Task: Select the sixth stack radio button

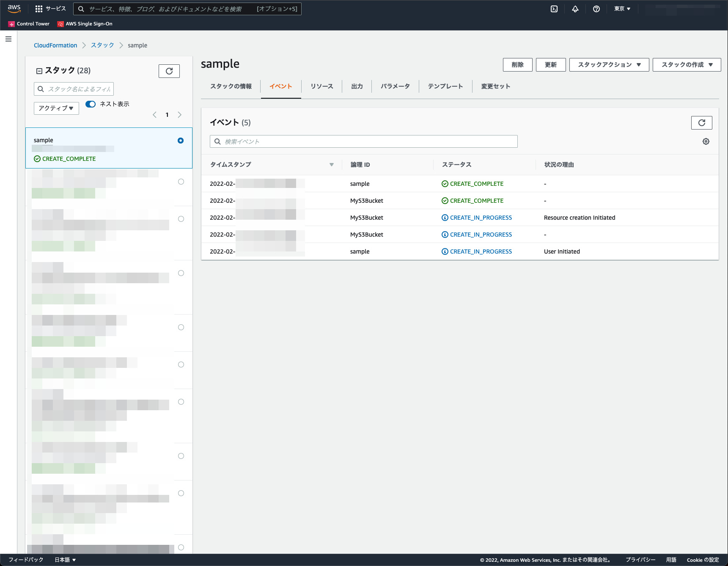Action: (x=181, y=364)
